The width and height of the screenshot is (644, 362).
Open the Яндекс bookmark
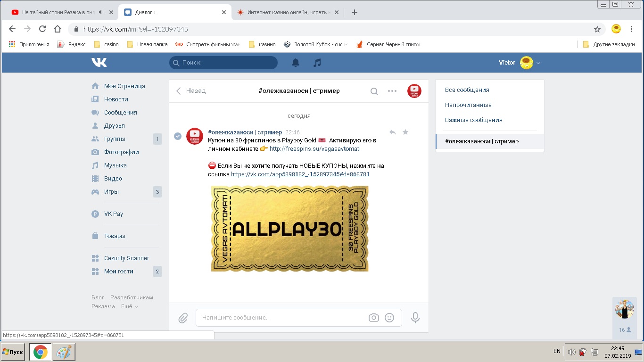[x=71, y=44]
